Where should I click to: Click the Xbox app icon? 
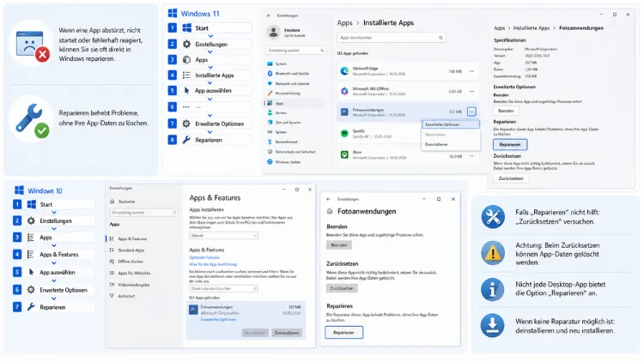[344, 154]
